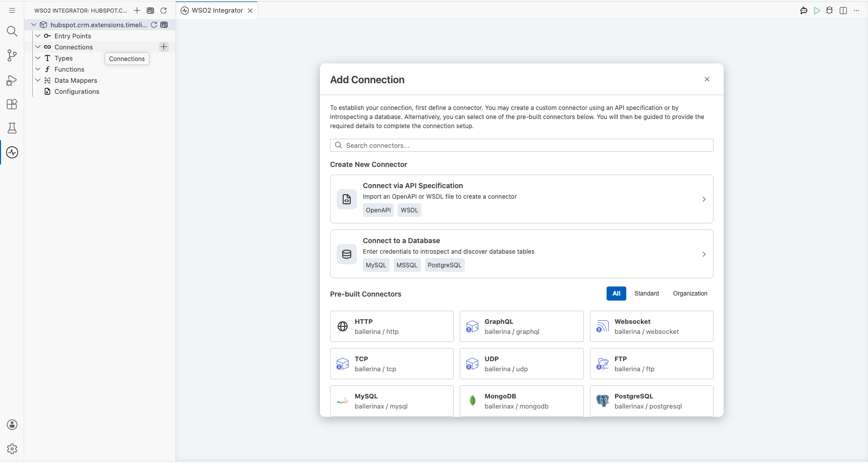The width and height of the screenshot is (868, 463).
Task: Click the PostgreSQL tag in Database card
Action: (x=445, y=265)
